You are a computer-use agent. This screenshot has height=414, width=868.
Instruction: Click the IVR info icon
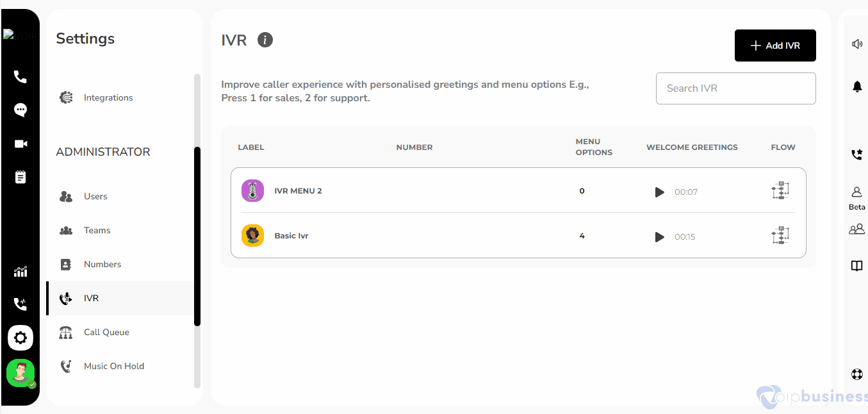coord(265,40)
